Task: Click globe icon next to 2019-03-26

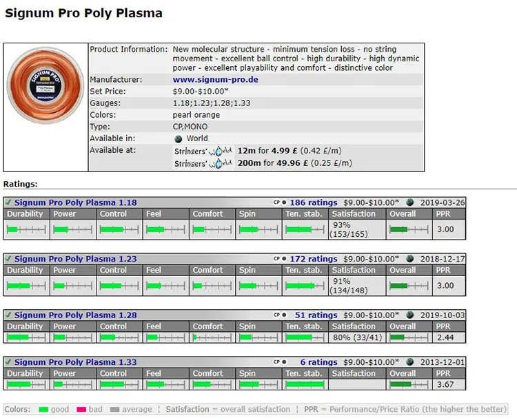Action: 410,202
